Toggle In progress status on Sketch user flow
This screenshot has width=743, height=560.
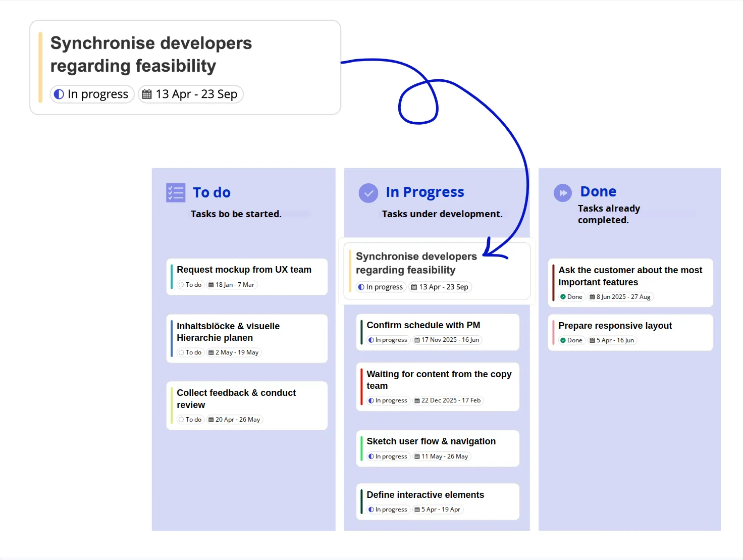point(388,456)
